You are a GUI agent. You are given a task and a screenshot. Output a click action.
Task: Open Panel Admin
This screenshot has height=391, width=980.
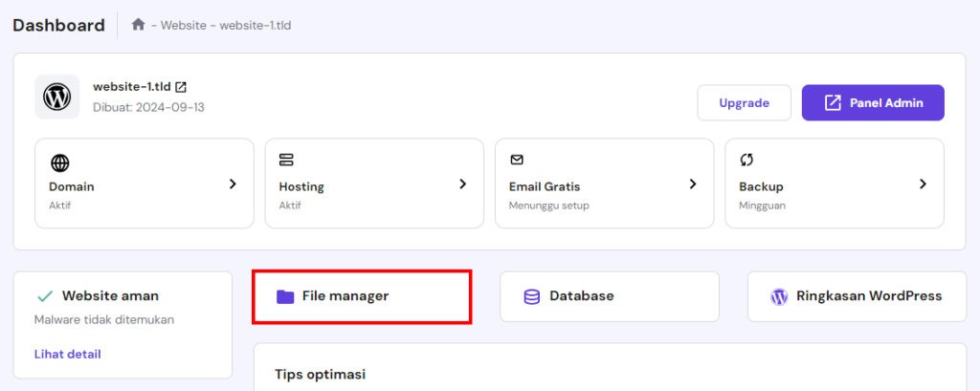pyautogui.click(x=873, y=103)
